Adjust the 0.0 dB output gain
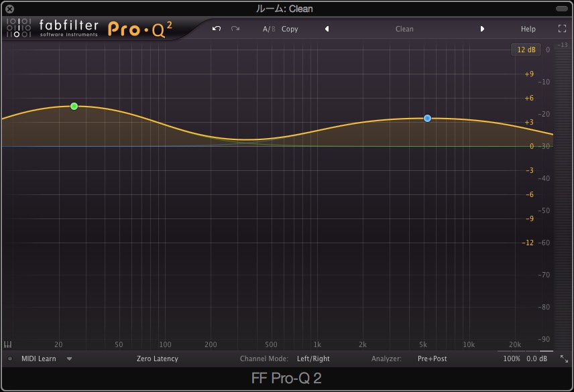Viewport: 574px width, 392px height. click(536, 358)
